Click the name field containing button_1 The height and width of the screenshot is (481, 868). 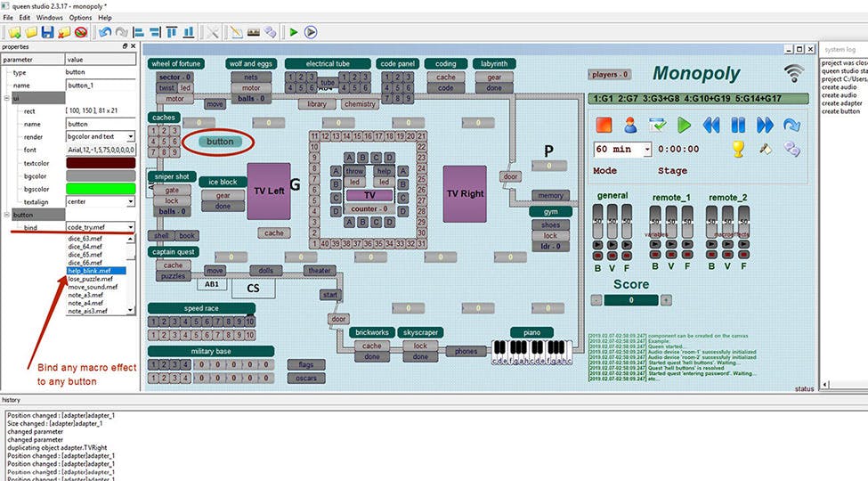[x=101, y=86]
